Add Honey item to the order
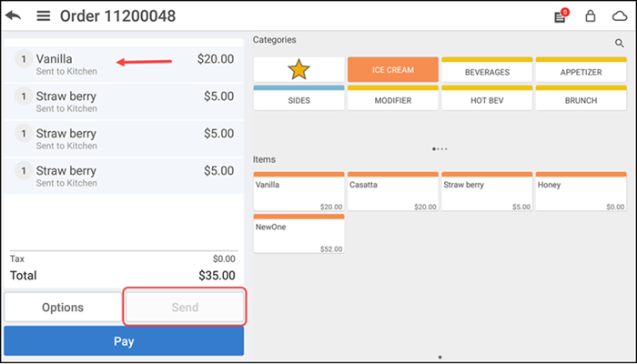 [581, 191]
